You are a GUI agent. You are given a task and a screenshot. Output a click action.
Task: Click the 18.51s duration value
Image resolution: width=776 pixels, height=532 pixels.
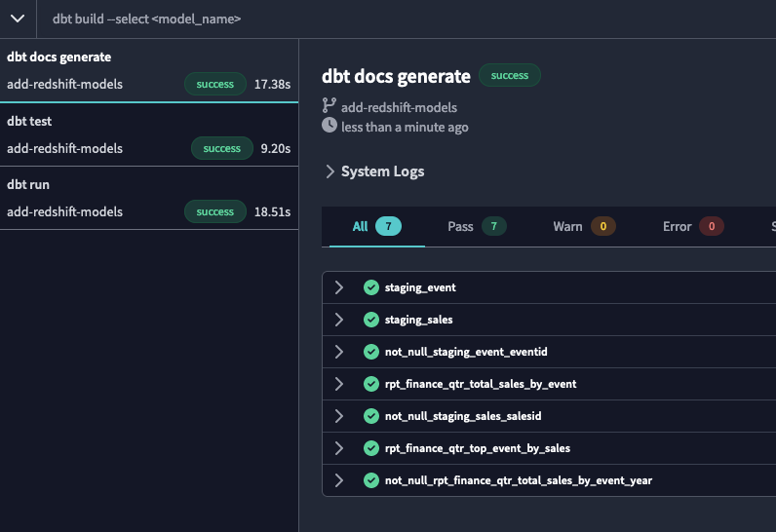[x=272, y=212]
